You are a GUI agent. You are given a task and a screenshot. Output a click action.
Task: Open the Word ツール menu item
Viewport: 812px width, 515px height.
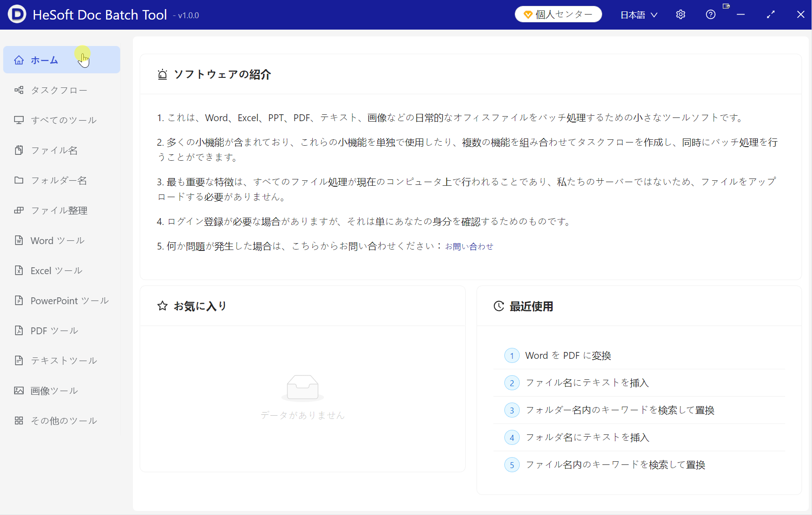(x=57, y=240)
